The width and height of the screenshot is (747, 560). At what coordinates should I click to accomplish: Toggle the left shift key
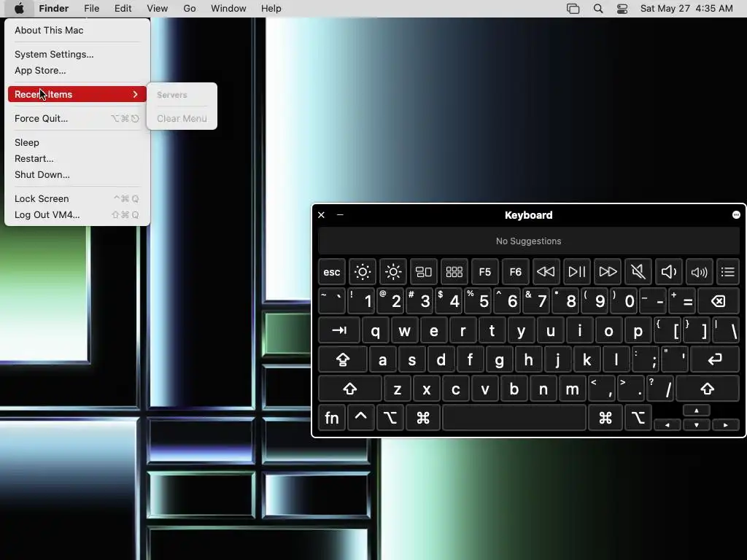(350, 389)
